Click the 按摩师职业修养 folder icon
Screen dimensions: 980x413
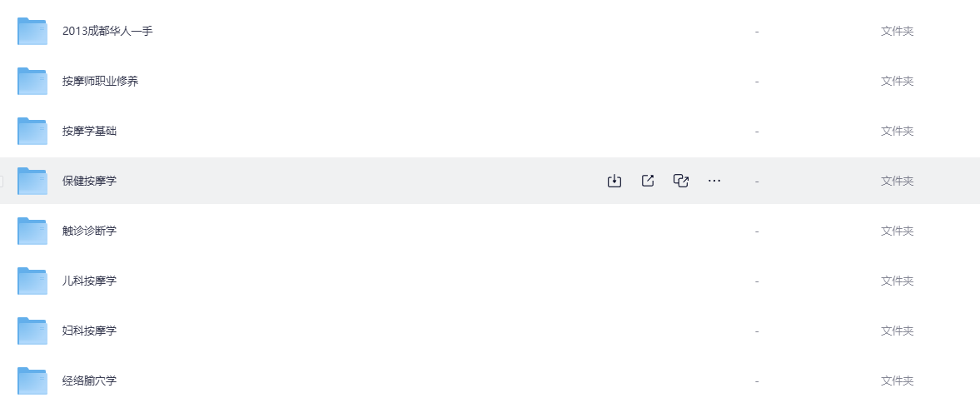[32, 82]
